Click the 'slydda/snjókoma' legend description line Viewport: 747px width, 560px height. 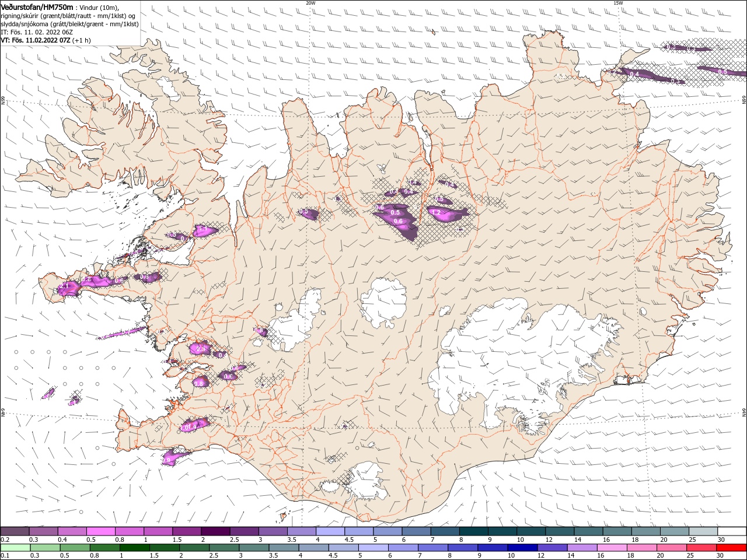pyautogui.click(x=70, y=24)
